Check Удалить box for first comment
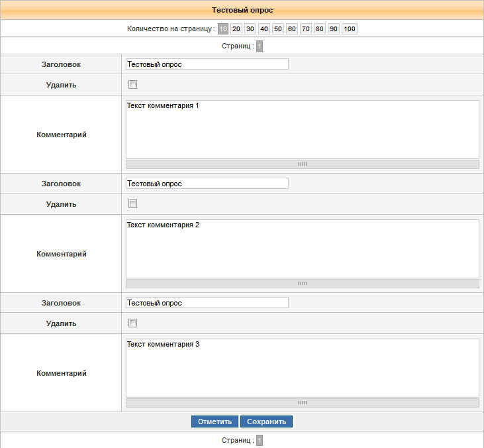 point(132,85)
